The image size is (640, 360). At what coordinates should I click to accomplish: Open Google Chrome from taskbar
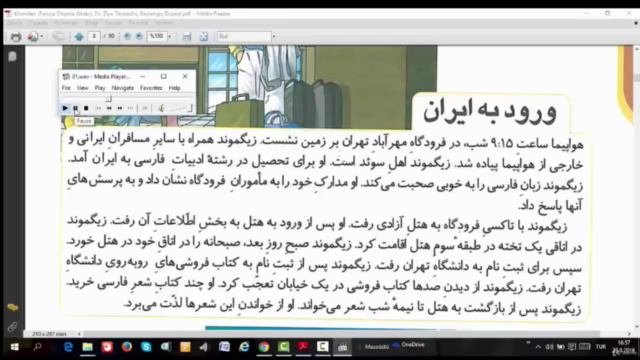(264, 347)
